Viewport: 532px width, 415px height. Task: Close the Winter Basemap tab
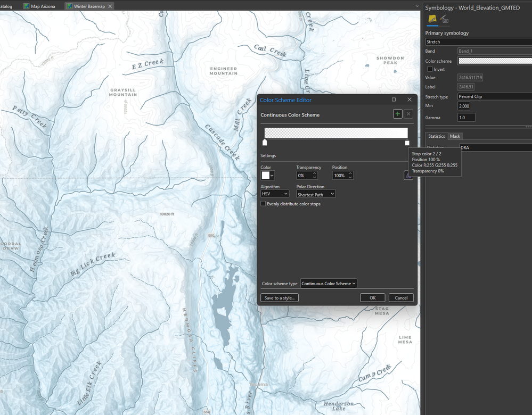click(110, 6)
